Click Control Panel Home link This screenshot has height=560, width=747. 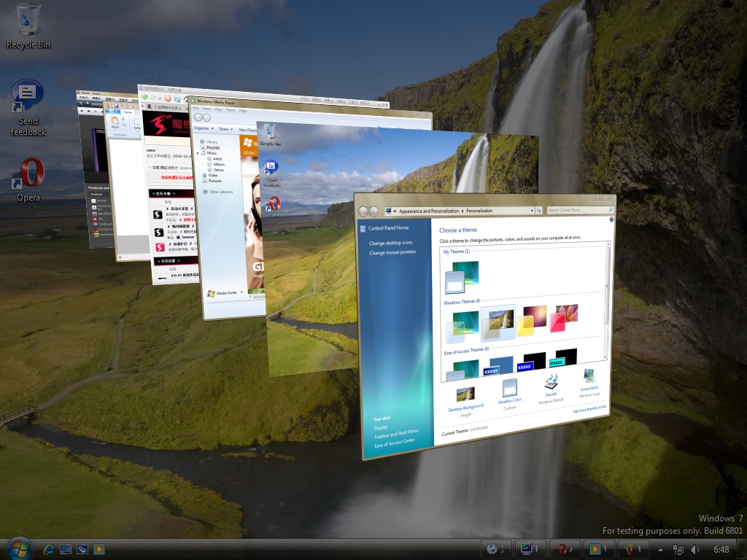(388, 227)
